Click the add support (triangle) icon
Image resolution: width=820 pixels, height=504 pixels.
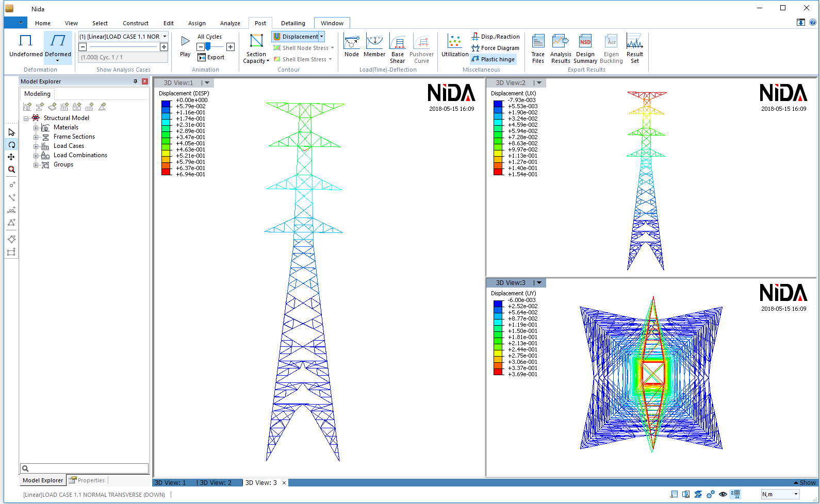pos(102,107)
